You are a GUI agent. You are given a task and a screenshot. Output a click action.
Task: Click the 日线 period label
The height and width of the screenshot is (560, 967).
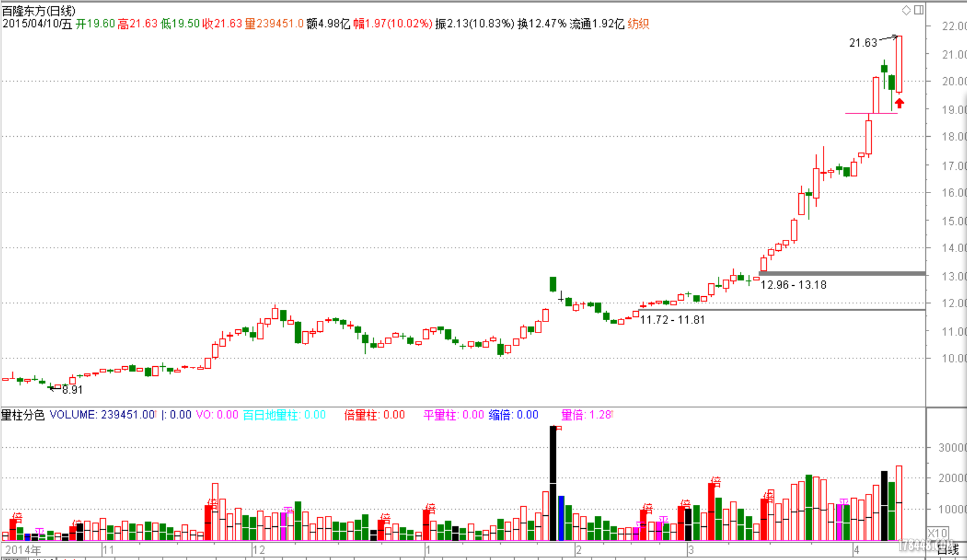pyautogui.click(x=948, y=550)
